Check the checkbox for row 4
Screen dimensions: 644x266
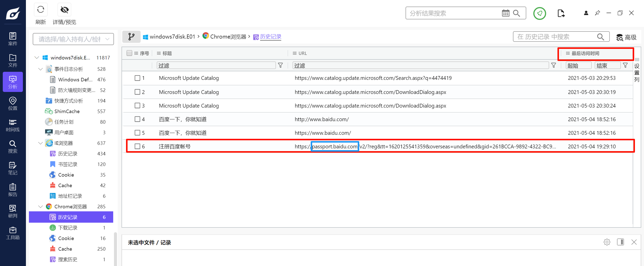(x=137, y=119)
